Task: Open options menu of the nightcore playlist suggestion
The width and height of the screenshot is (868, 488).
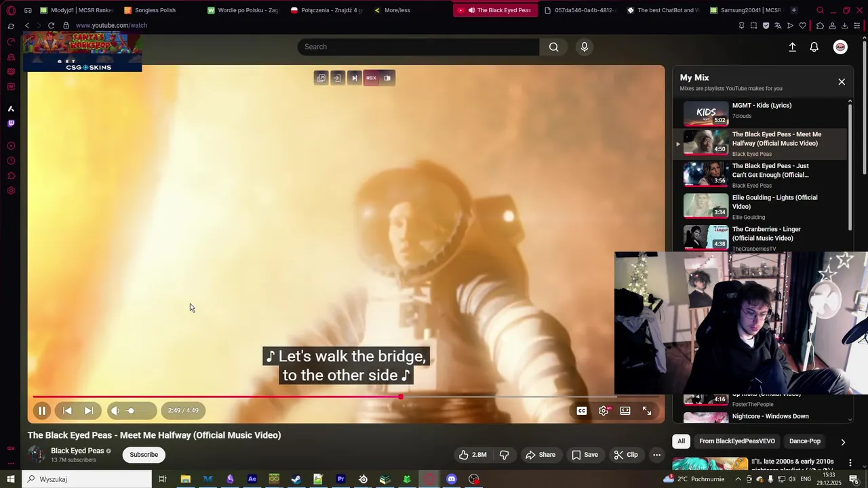Action: (x=850, y=463)
